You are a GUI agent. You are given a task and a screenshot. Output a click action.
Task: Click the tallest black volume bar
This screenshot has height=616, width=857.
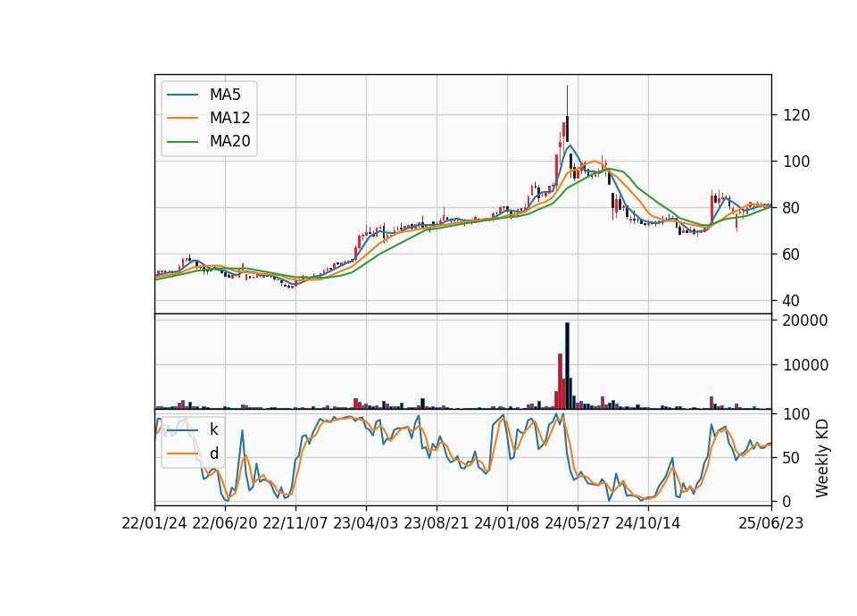568,366
